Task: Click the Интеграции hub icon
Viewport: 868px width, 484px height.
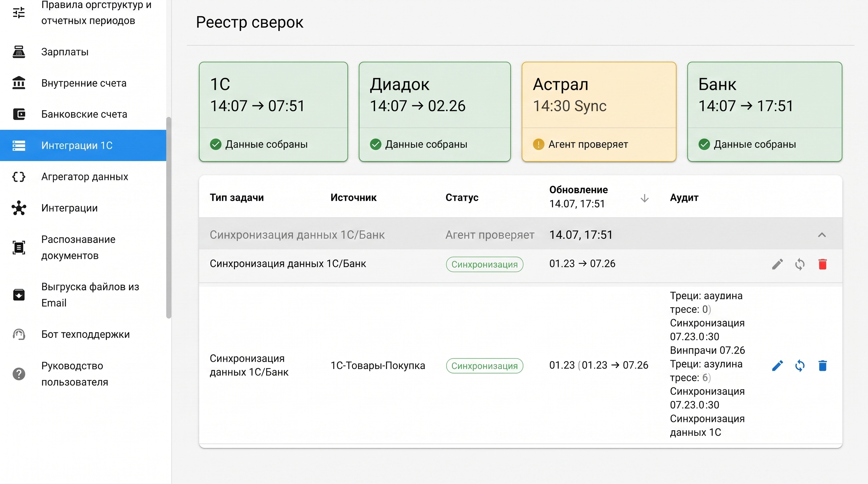Action: tap(19, 208)
